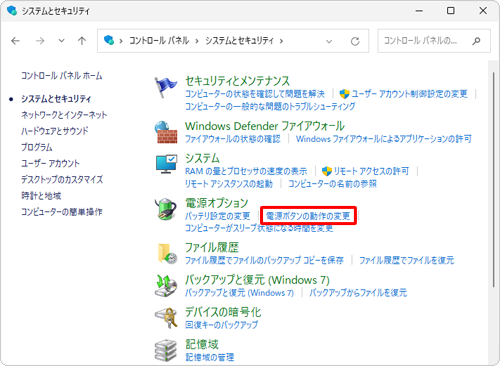500x366 pixels.
Task: Open the 記憶域 heading
Action: point(202,344)
